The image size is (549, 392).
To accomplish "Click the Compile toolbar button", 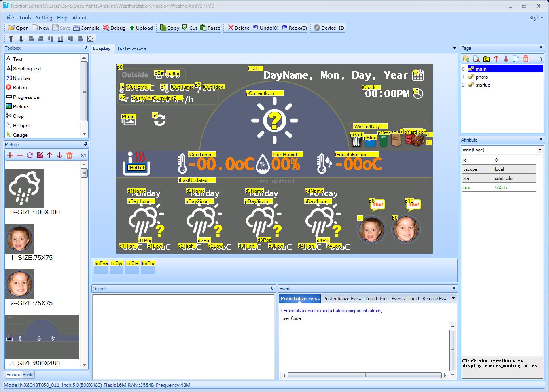I will (x=86, y=28).
